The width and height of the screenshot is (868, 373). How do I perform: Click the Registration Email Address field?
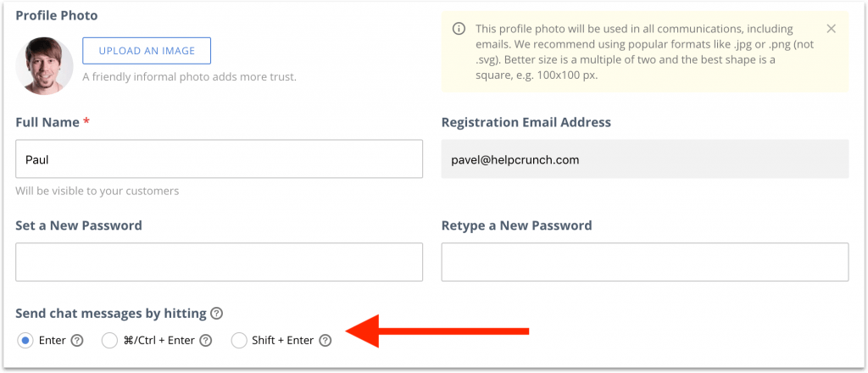[645, 159]
